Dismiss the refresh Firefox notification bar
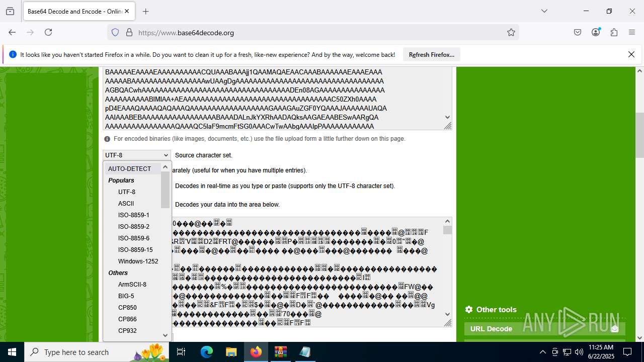The image size is (644, 362). tap(631, 54)
